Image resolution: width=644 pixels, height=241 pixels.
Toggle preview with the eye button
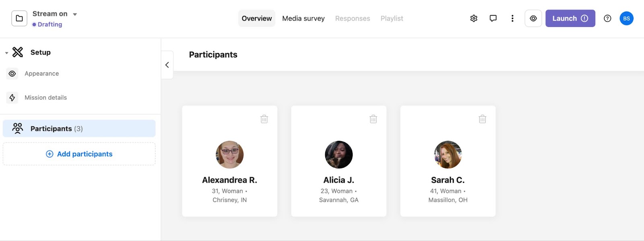(533, 19)
